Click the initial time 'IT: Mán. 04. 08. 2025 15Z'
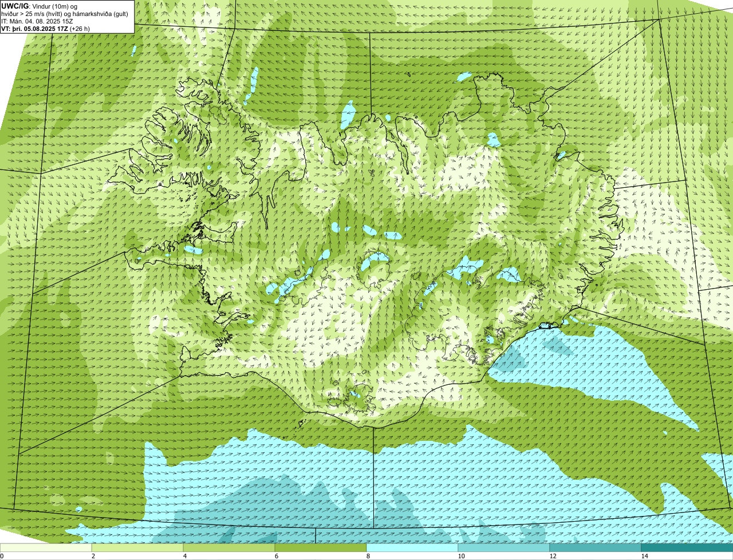 (x=38, y=21)
